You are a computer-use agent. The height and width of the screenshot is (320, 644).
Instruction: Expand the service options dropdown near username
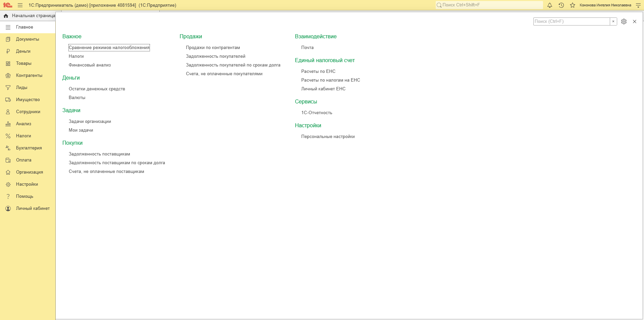click(x=638, y=5)
